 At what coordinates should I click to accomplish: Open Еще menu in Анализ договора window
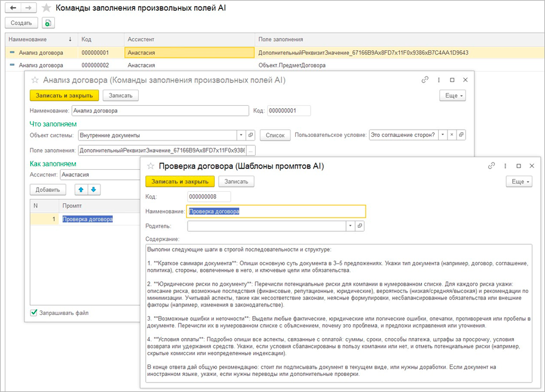coord(453,96)
